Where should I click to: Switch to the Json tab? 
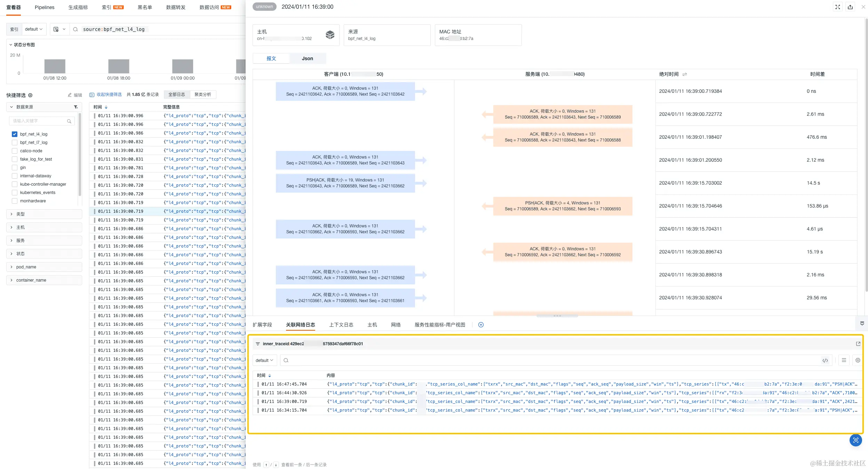[307, 58]
